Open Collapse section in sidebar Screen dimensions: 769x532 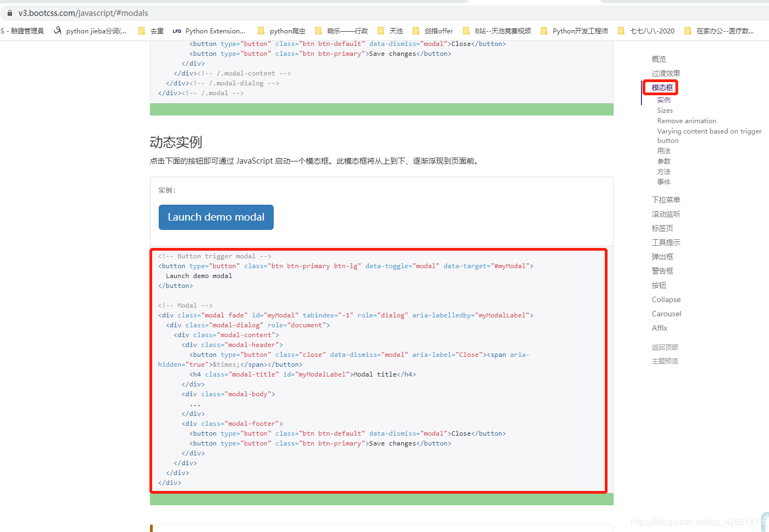coord(666,299)
